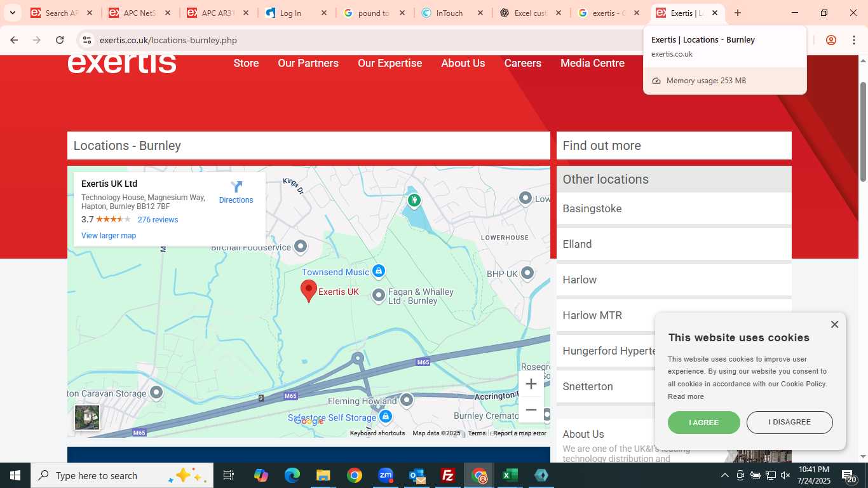Click the I DISAGREE cookie button
Screen dimensions: 868x488
790,423
